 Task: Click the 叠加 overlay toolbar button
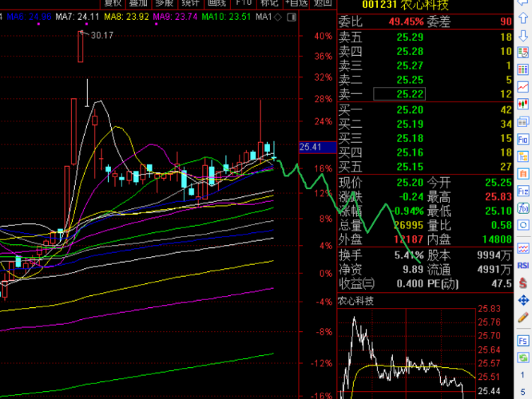pos(138,3)
